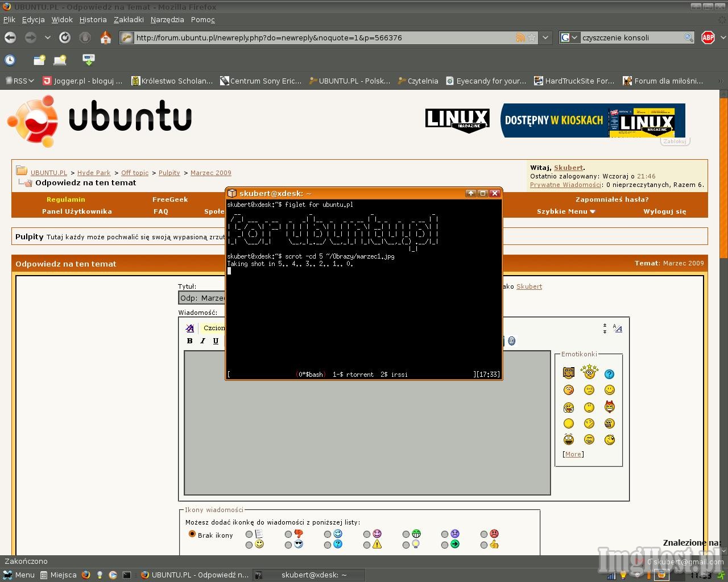Open the Plik menu
Screen dimensions: 728x582
(9, 19)
